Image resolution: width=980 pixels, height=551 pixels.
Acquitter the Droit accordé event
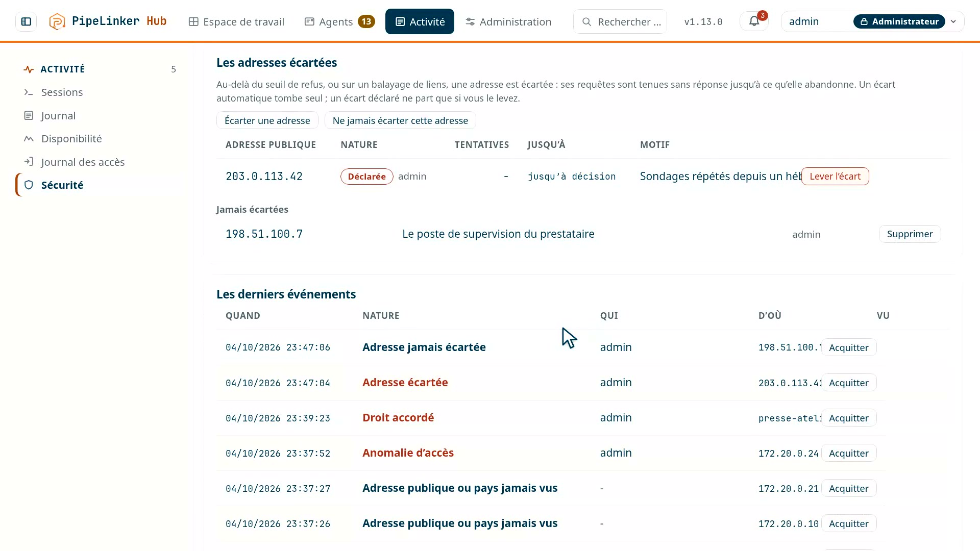tap(848, 418)
